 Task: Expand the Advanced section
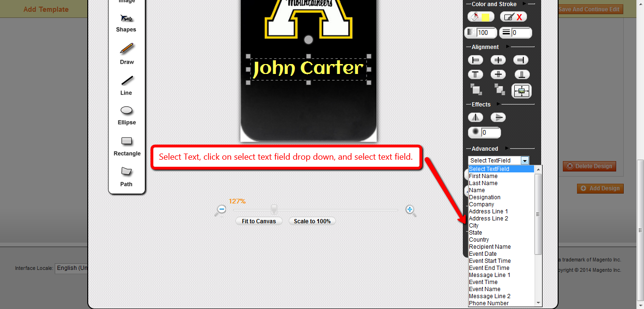(508, 148)
